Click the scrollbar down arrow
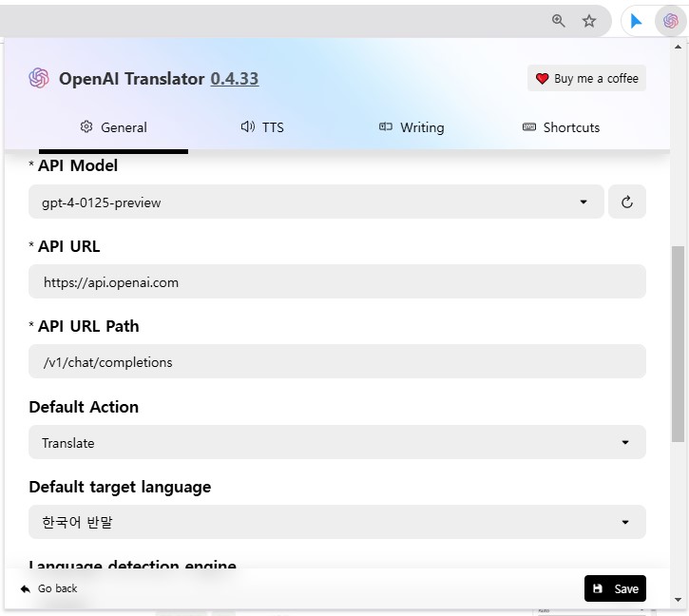Screen dimensions: 689x616 point(678,600)
